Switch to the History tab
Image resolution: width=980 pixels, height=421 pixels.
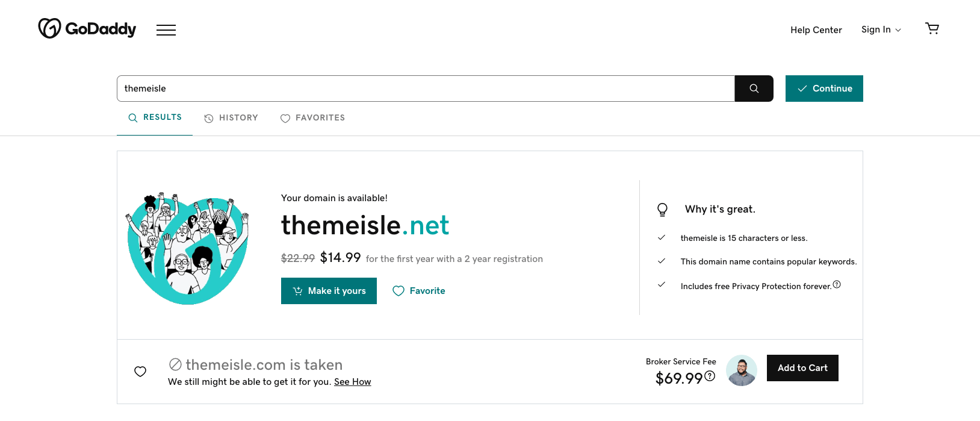[231, 118]
